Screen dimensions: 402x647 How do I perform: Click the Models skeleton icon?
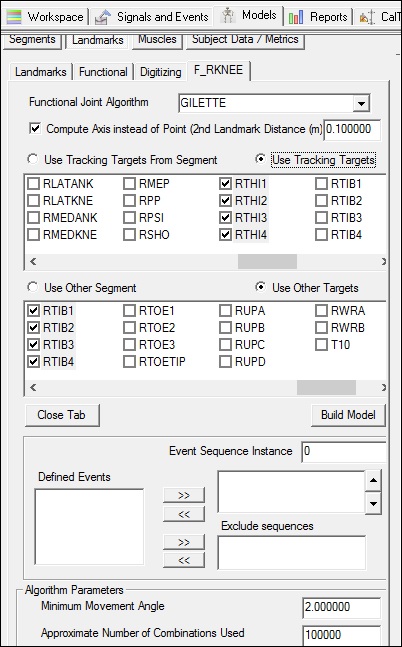[227, 16]
